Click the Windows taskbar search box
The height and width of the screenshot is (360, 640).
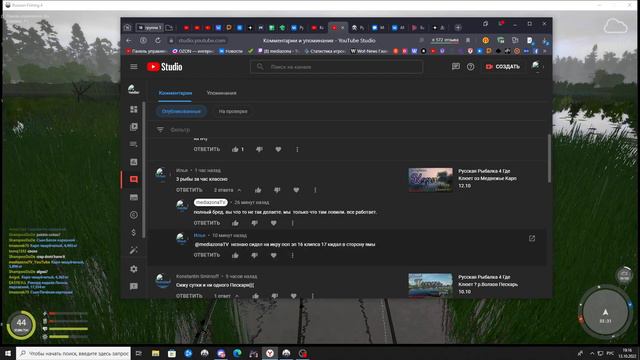coord(73,353)
